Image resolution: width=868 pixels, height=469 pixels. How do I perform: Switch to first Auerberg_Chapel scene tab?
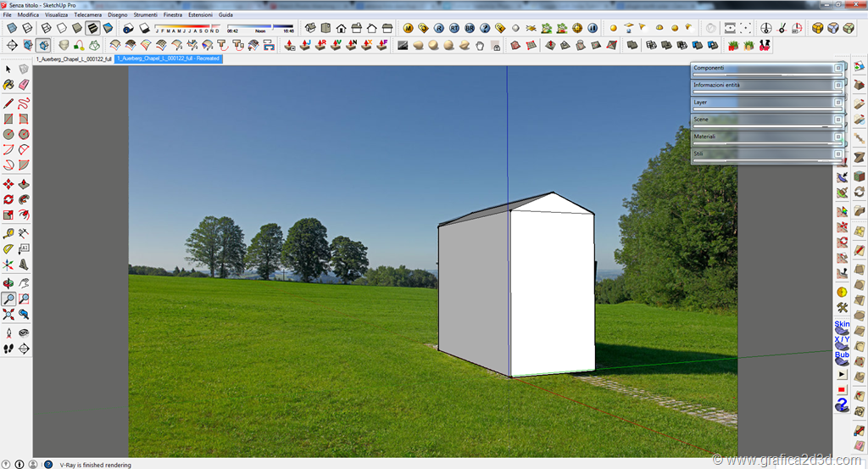[x=74, y=59]
